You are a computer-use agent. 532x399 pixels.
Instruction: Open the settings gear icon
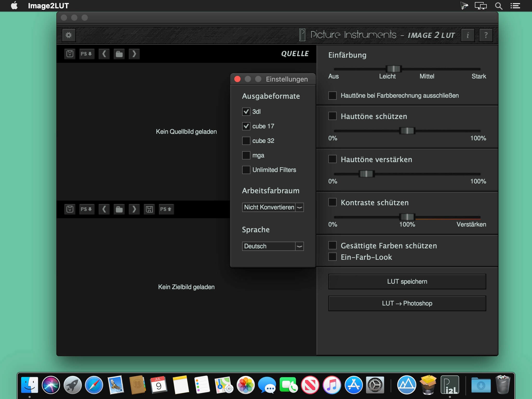(x=69, y=35)
